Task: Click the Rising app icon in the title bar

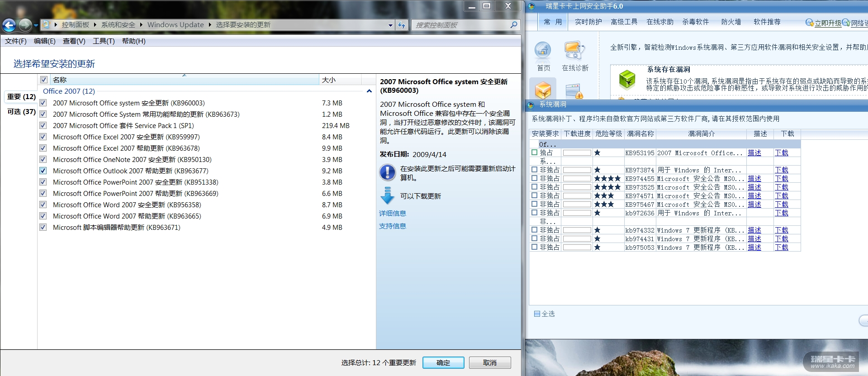Action: (x=531, y=6)
